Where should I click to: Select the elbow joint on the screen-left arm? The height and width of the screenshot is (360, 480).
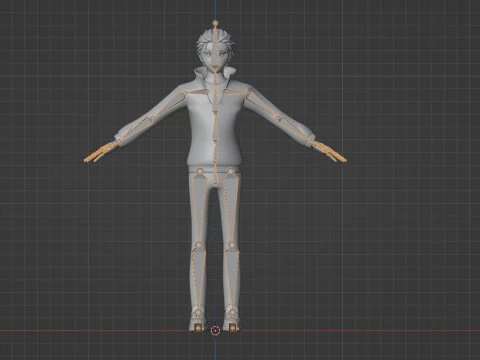click(152, 117)
